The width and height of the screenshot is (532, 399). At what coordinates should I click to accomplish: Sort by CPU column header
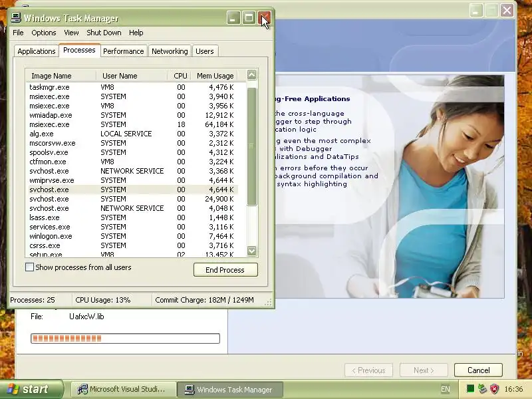click(180, 76)
